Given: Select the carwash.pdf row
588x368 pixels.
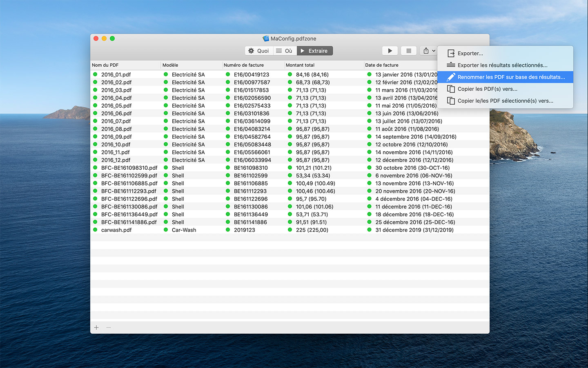Looking at the screenshot, I should pyautogui.click(x=116, y=230).
